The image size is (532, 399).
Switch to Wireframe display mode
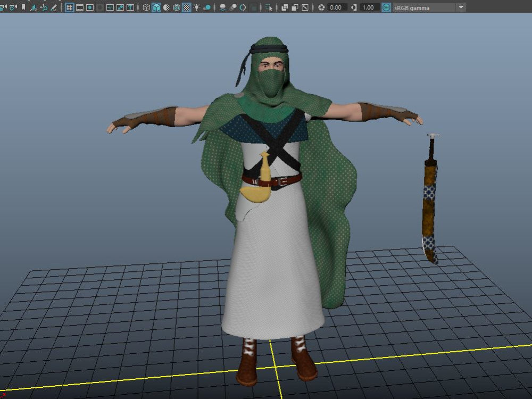[x=146, y=7]
